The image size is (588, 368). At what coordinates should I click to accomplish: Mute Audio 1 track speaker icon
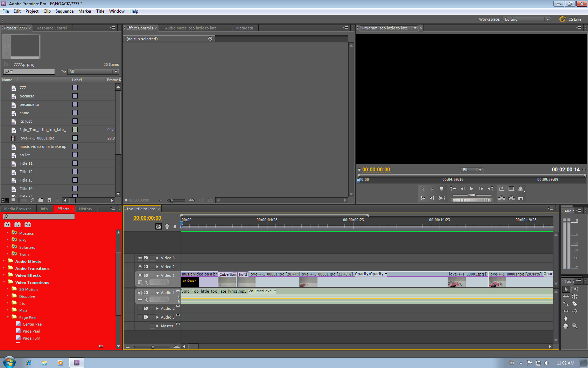(x=140, y=293)
